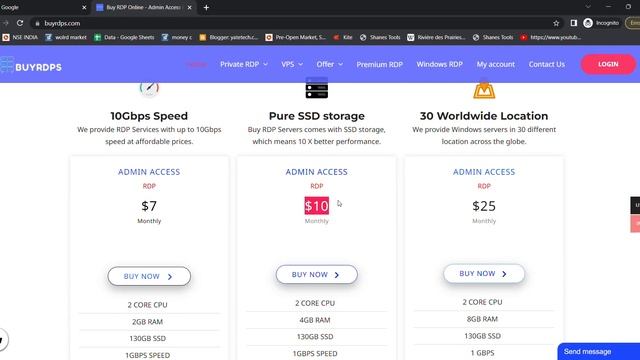The height and width of the screenshot is (360, 640).
Task: Open Contact Us page
Action: [x=547, y=64]
